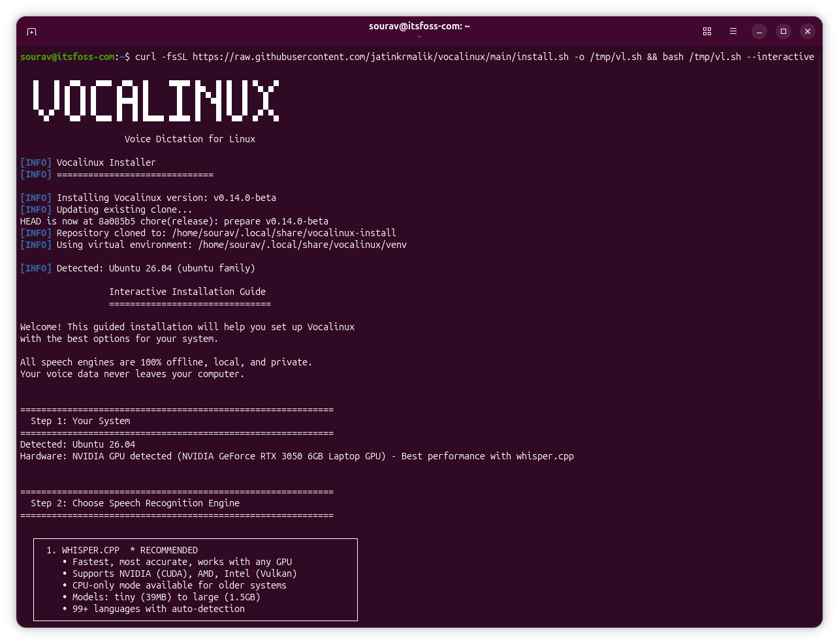
Task: Click the terminal vertical scrollbar
Action: [x=820, y=228]
